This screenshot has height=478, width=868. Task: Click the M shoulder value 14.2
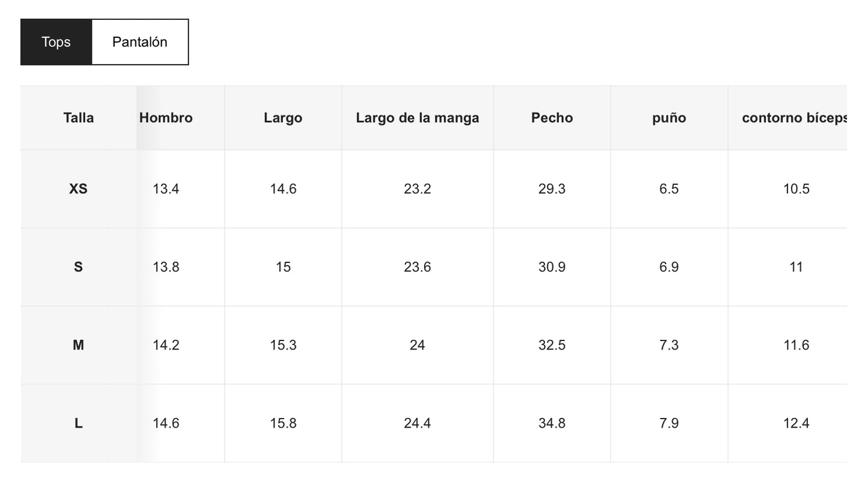click(x=166, y=345)
